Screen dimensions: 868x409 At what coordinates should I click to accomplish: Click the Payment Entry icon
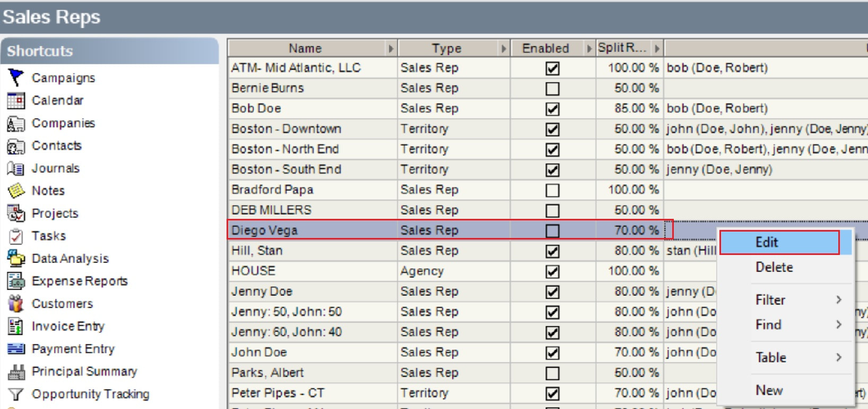[16, 349]
